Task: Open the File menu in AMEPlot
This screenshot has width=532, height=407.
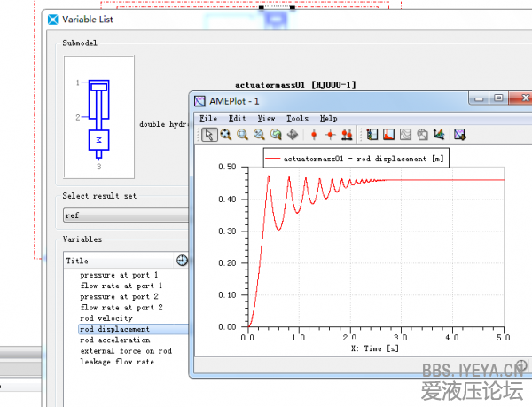Action: click(207, 118)
